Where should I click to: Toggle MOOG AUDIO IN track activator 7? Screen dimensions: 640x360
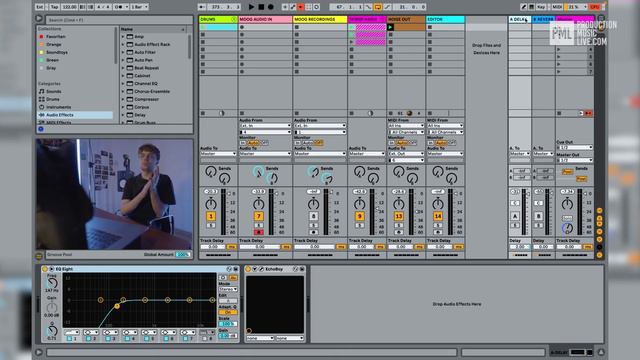point(258,216)
